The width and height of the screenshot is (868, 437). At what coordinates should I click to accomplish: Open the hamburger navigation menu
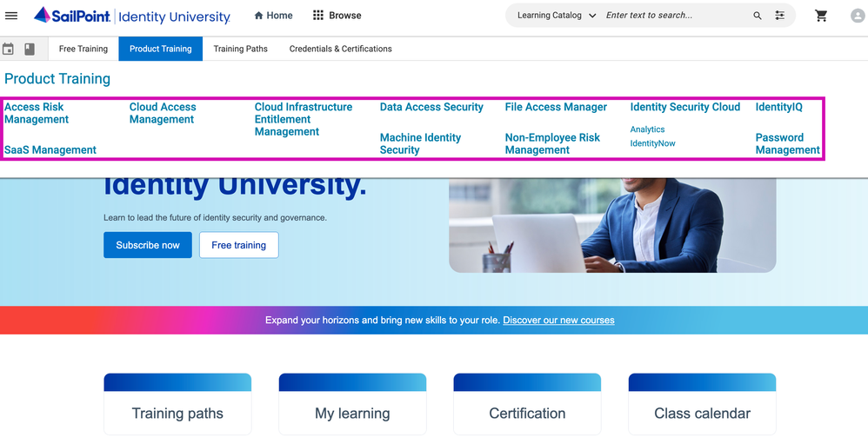pos(11,16)
